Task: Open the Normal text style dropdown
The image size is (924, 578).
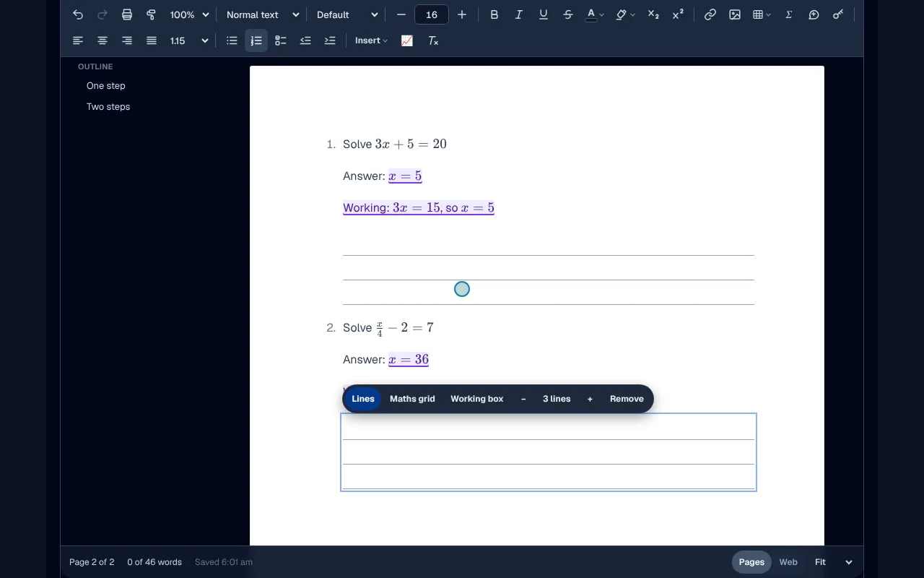Action: coord(263,14)
